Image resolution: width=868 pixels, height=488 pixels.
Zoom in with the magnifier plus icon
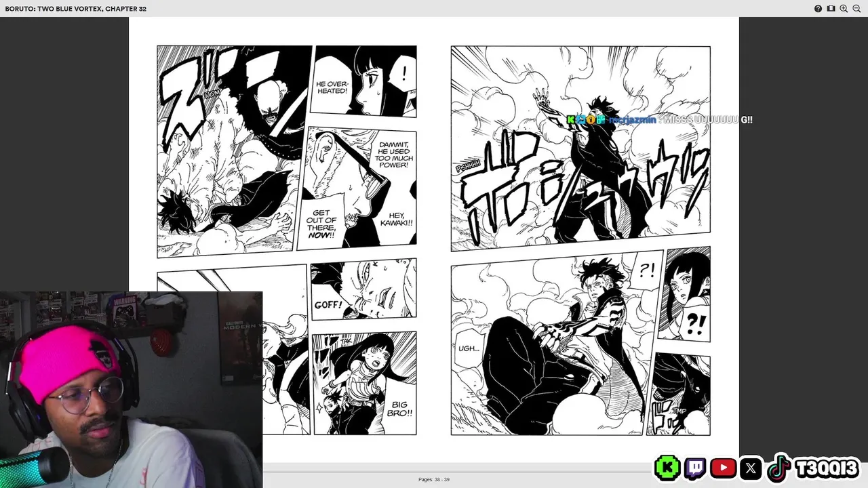[844, 9]
